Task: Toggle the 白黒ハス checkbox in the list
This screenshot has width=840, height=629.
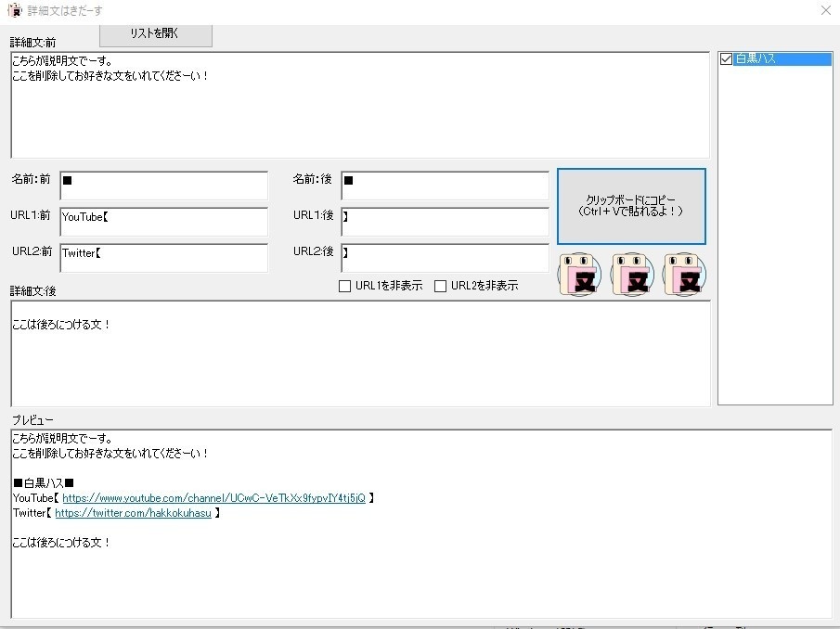Action: (x=726, y=58)
